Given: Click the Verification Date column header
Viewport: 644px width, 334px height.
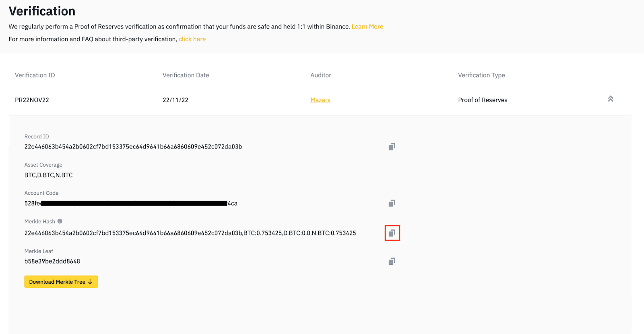Looking at the screenshot, I should pos(186,75).
